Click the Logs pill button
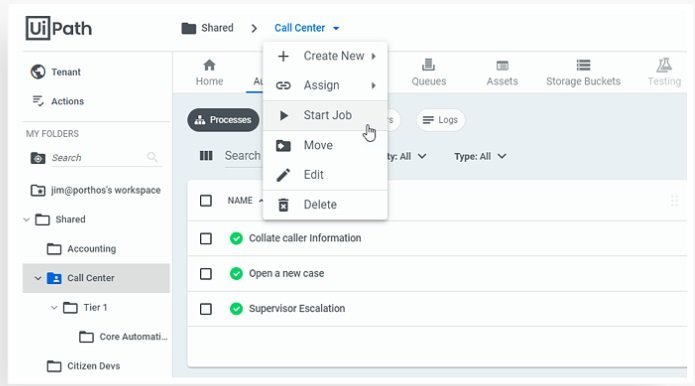 [x=440, y=120]
